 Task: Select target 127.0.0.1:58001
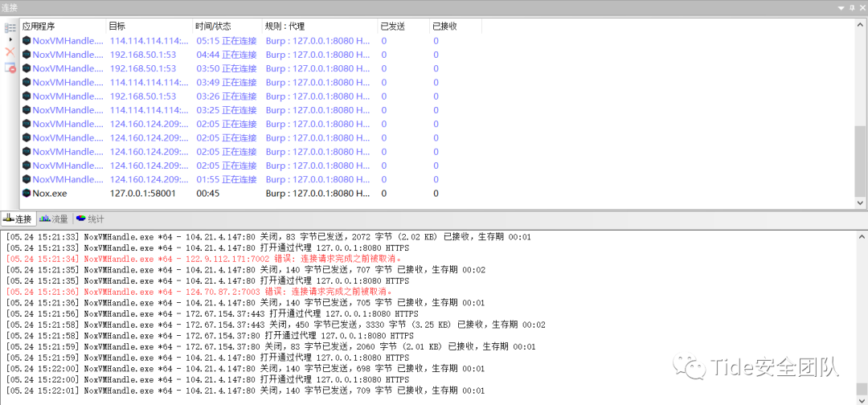click(143, 193)
